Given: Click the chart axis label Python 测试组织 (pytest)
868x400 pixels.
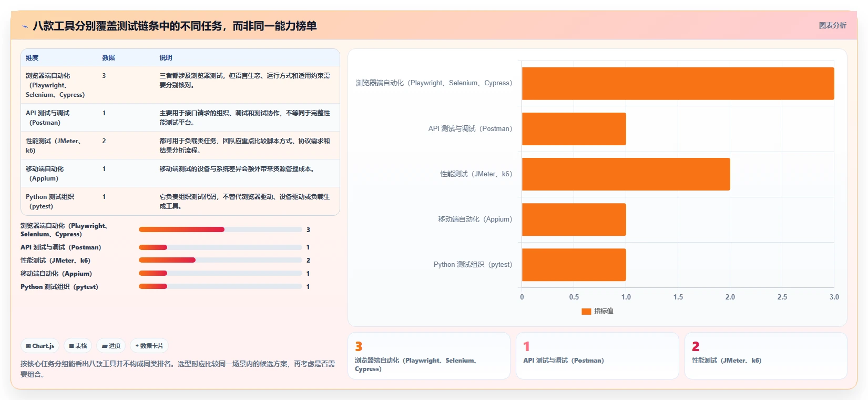Looking at the screenshot, I should 473,265.
